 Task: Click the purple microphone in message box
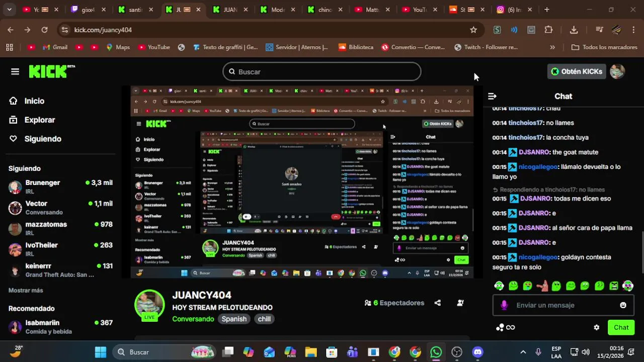pos(504,305)
